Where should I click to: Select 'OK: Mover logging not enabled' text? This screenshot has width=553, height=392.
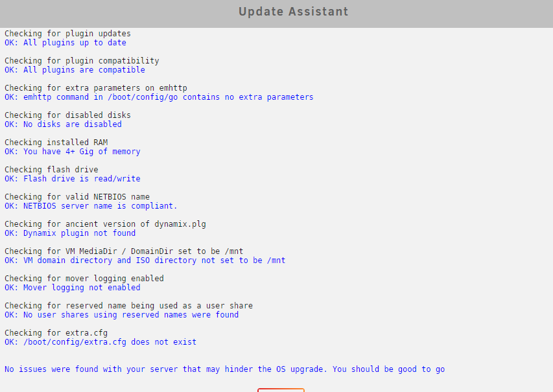[x=73, y=287]
